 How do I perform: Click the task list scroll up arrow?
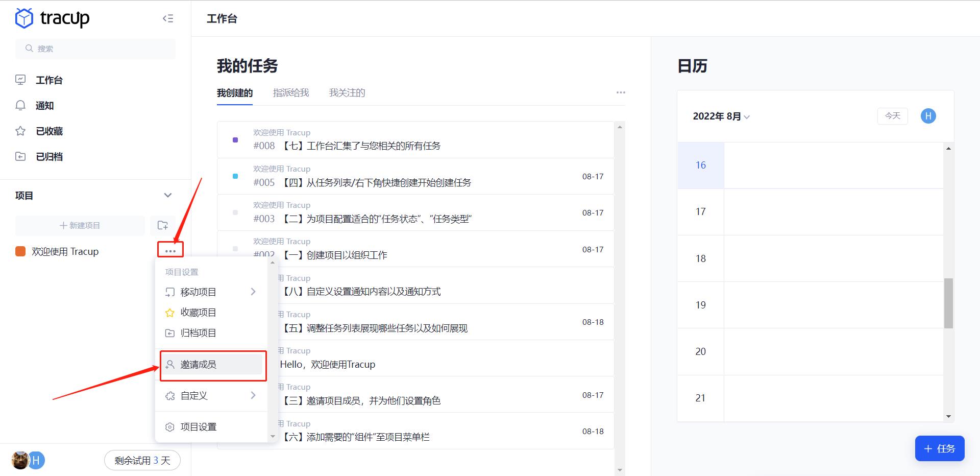tap(620, 127)
